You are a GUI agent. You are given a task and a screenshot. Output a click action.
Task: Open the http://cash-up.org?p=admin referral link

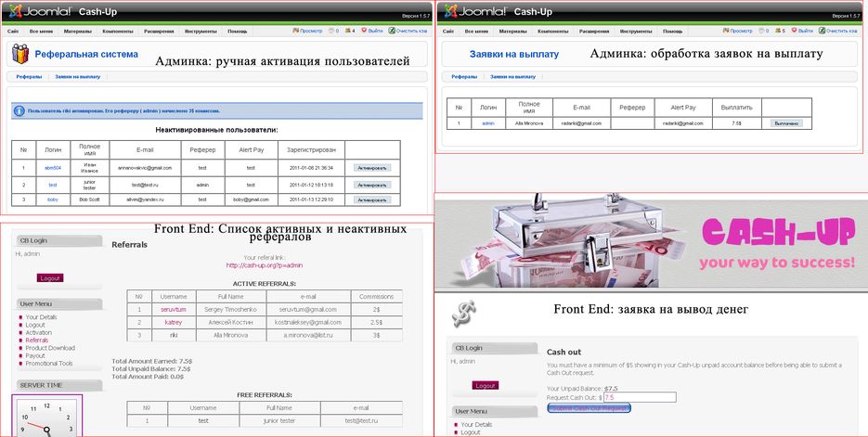(x=264, y=265)
